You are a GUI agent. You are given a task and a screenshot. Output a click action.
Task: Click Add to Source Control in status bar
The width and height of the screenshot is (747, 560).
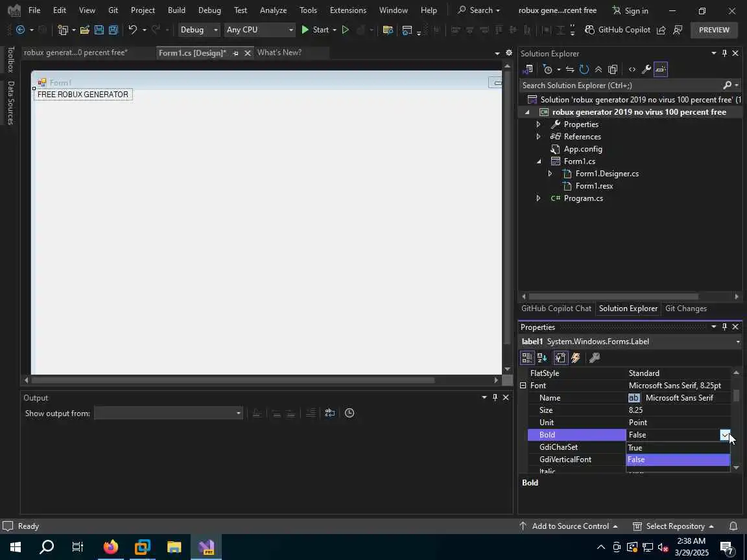point(568,526)
